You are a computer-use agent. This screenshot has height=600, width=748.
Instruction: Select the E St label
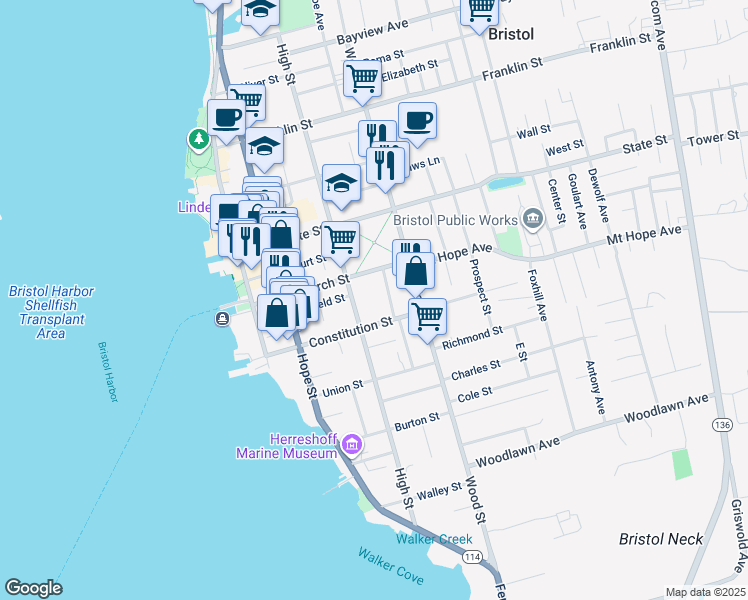point(521,352)
